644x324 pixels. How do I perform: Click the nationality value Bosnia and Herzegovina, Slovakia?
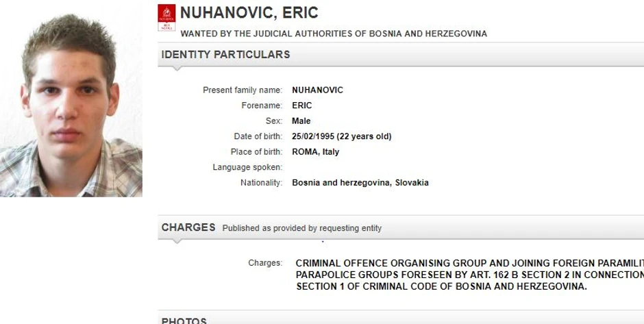point(360,183)
